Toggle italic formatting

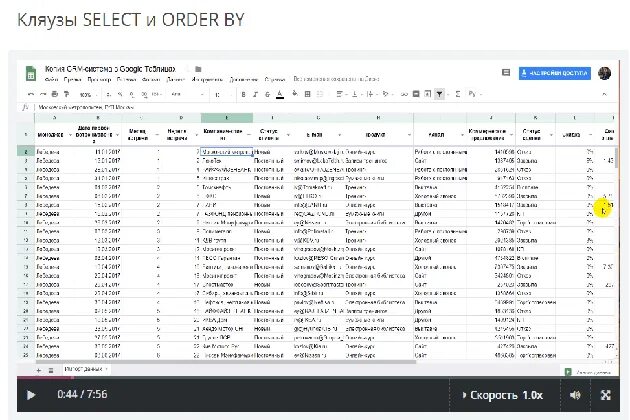(x=255, y=94)
